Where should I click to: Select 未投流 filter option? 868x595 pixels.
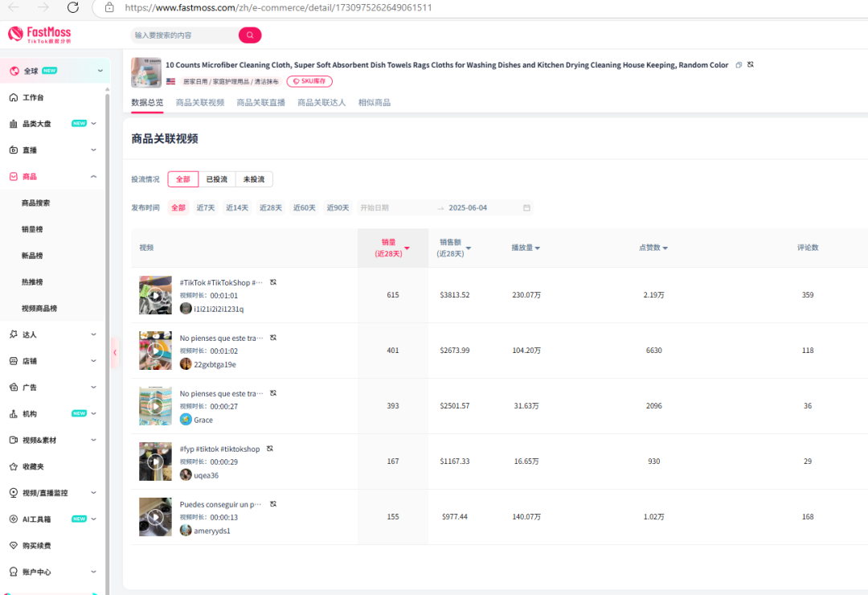pos(253,179)
